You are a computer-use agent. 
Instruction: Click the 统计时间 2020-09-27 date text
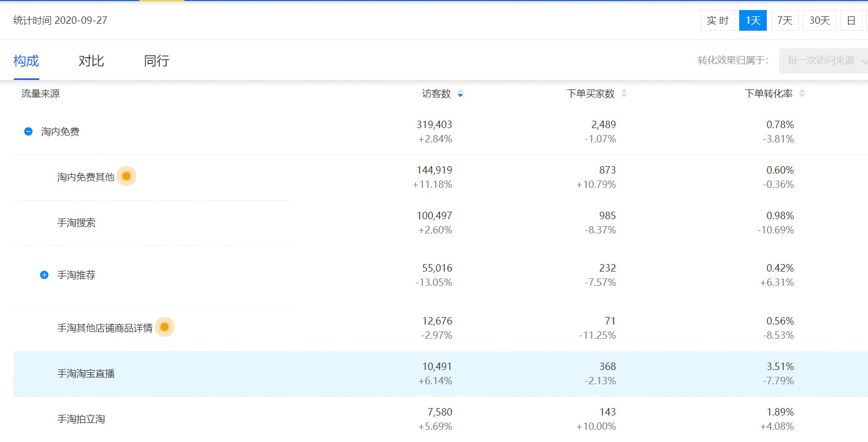60,20
